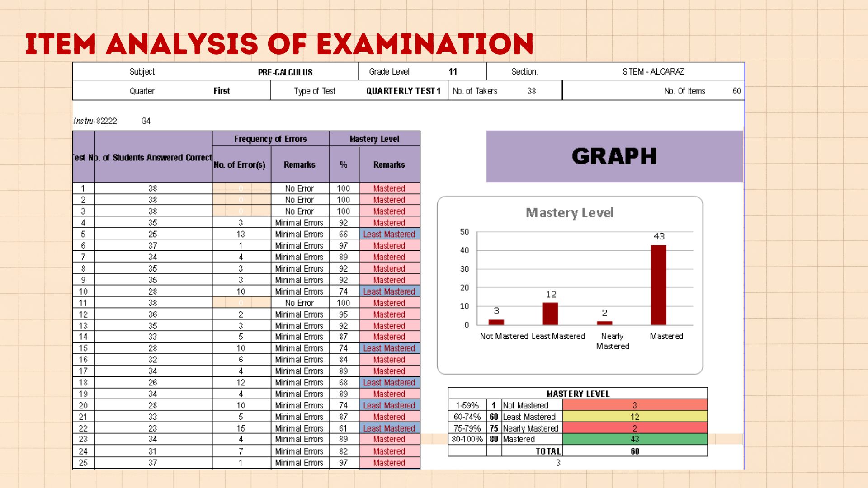Select green Mastered count cell 43
868x488 pixels.
pos(634,439)
